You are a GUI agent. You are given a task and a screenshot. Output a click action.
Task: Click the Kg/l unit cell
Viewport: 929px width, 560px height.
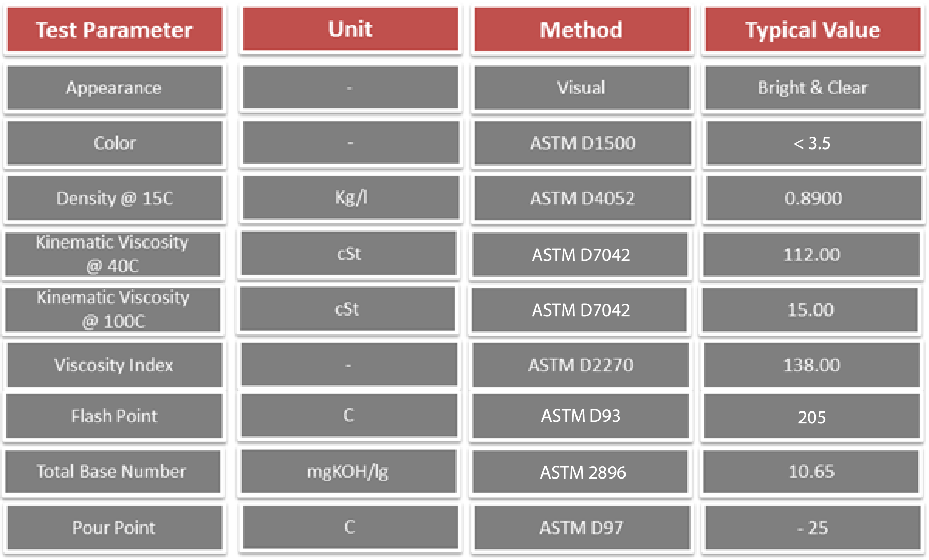(x=350, y=197)
